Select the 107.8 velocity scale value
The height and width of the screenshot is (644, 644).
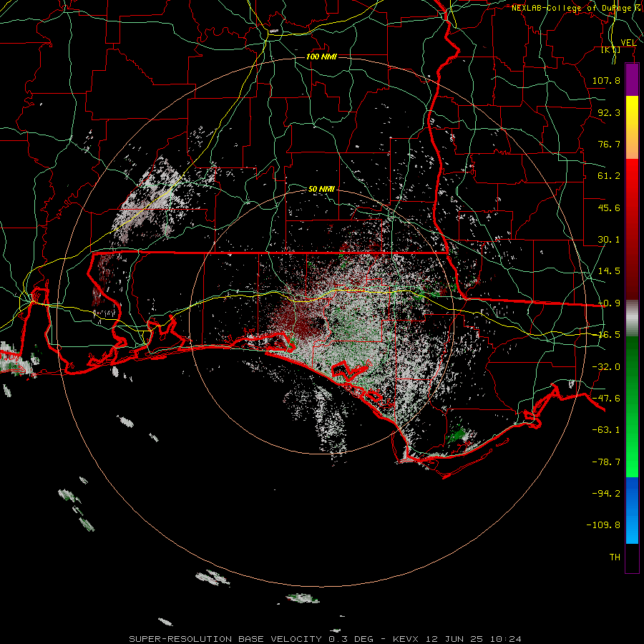(x=606, y=80)
